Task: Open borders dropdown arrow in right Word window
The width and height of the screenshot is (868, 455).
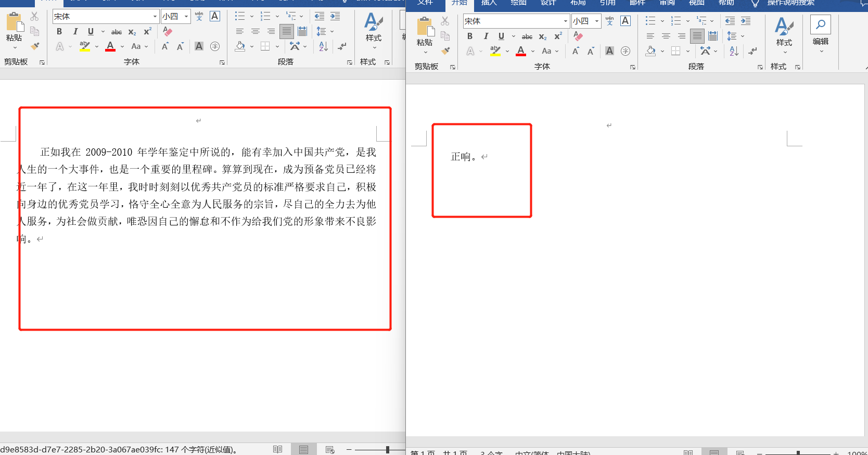Action: point(688,51)
